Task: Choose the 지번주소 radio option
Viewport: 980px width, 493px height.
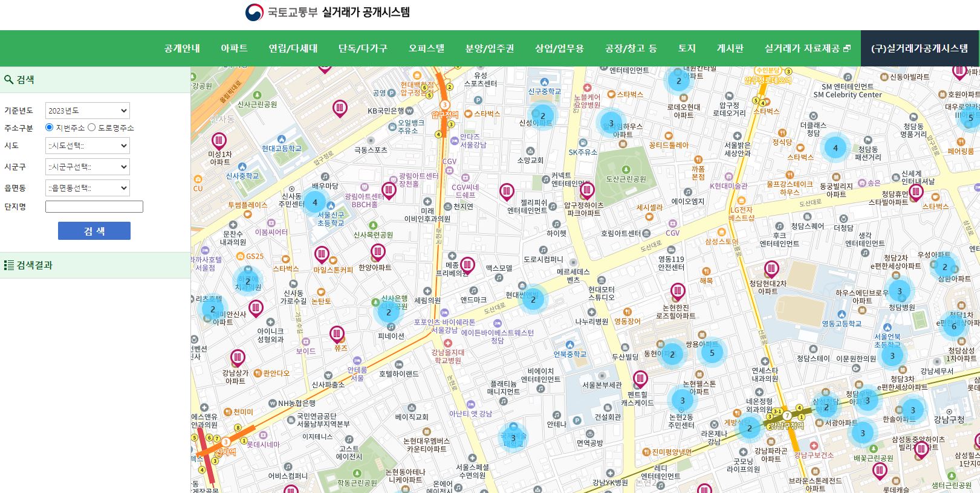Action: [50, 127]
